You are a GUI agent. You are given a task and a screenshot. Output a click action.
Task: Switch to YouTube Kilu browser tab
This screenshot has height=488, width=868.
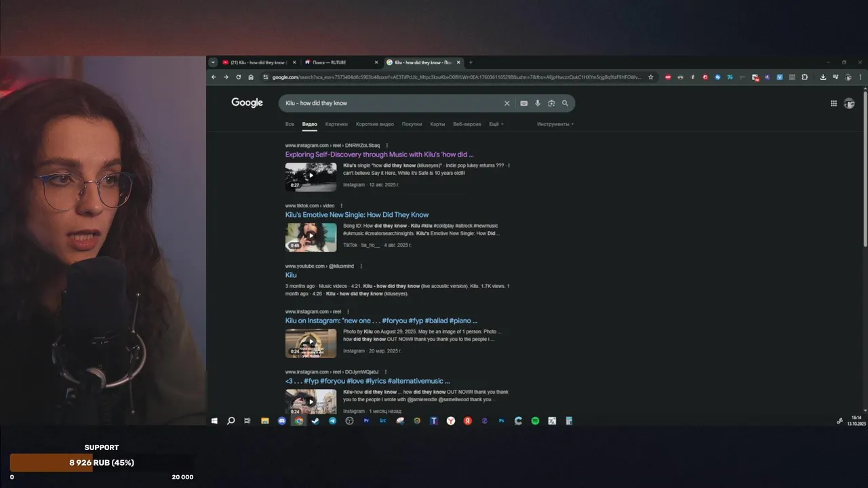259,62
